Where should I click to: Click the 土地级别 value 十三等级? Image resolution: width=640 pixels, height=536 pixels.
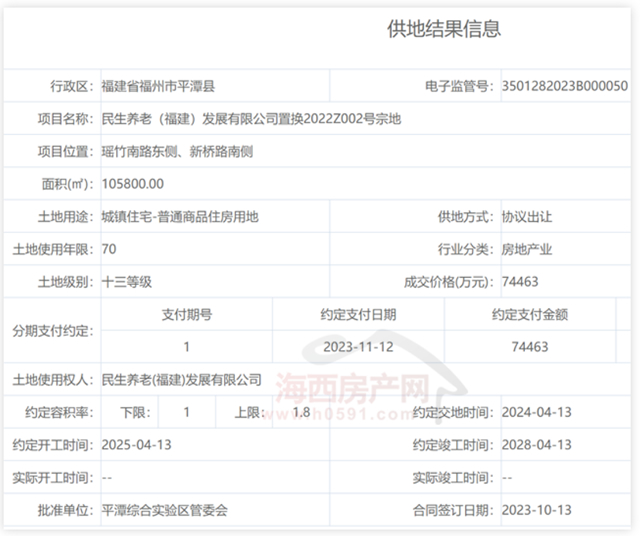click(x=127, y=282)
